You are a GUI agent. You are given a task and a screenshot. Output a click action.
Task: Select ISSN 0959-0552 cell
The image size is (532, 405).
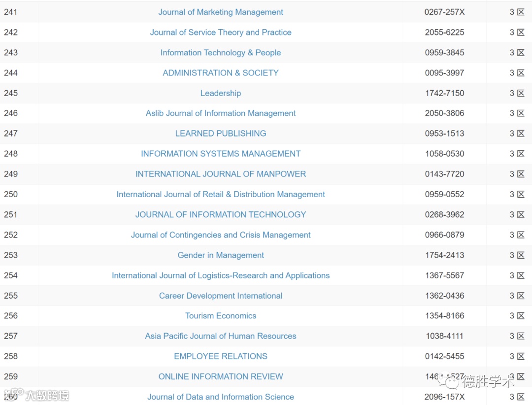[x=444, y=195]
